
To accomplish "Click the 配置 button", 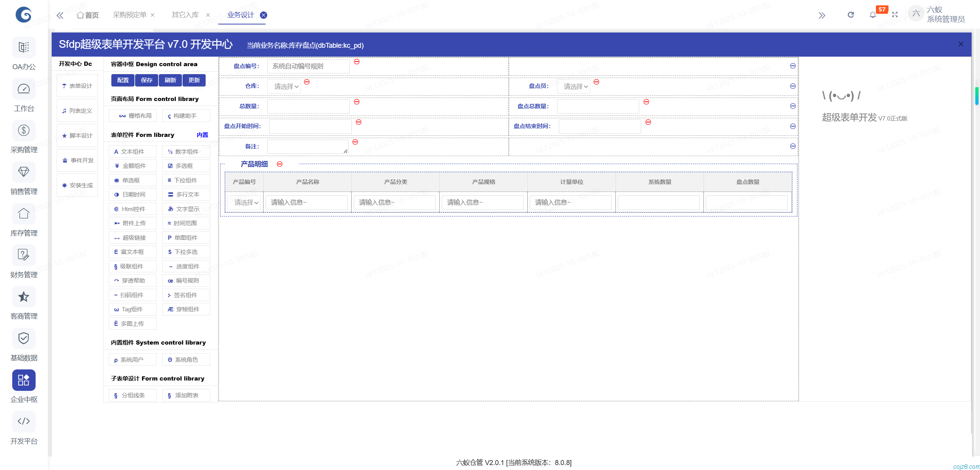I will pyautogui.click(x=123, y=80).
